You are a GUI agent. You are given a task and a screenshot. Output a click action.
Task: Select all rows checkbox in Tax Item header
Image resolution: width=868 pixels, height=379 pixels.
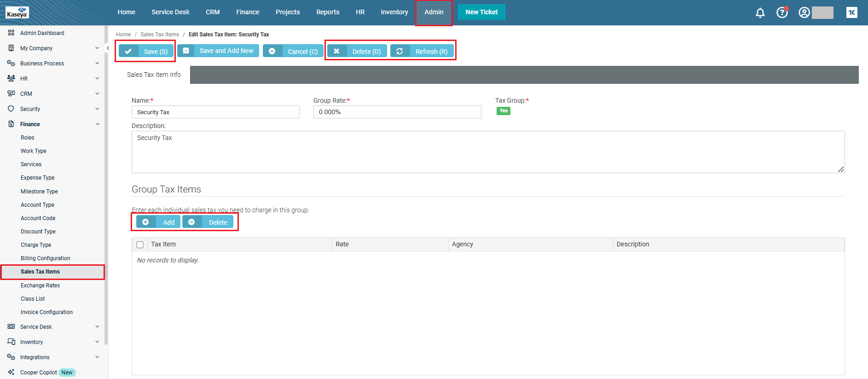(140, 245)
